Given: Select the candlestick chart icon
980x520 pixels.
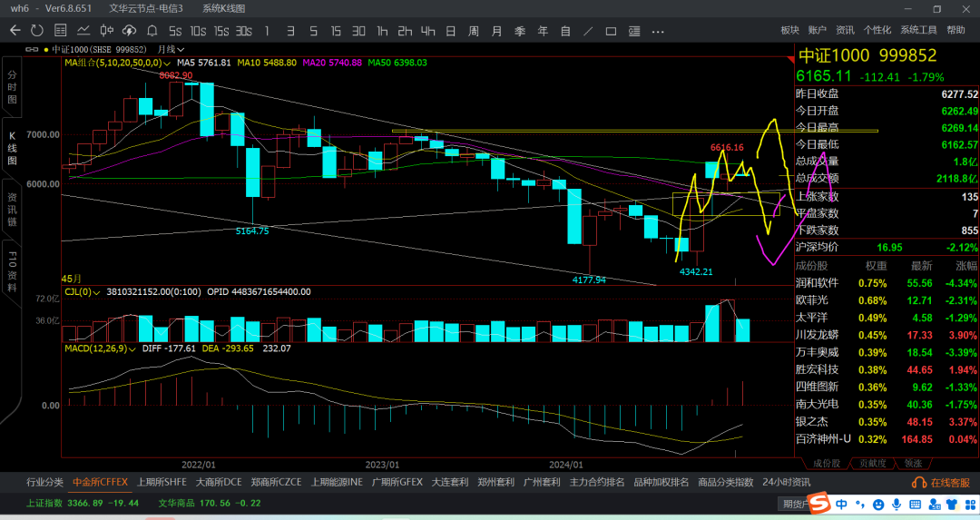Looking at the screenshot, I should click(107, 31).
